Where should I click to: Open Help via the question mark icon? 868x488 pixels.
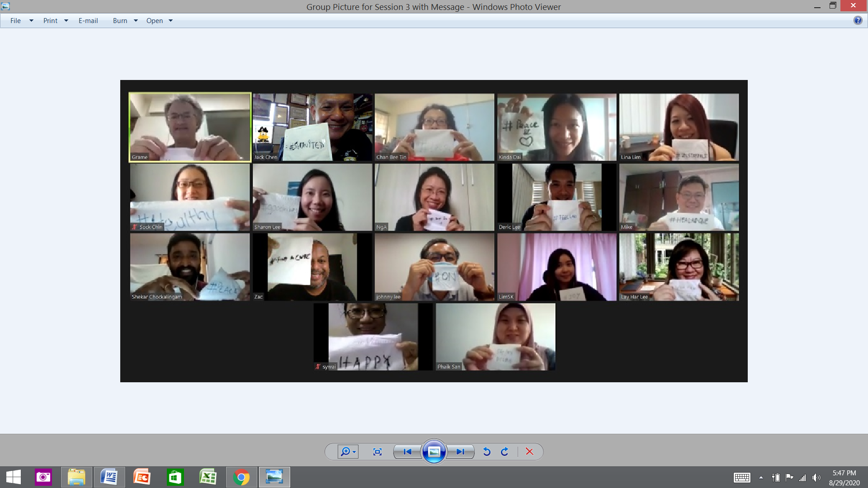(858, 20)
